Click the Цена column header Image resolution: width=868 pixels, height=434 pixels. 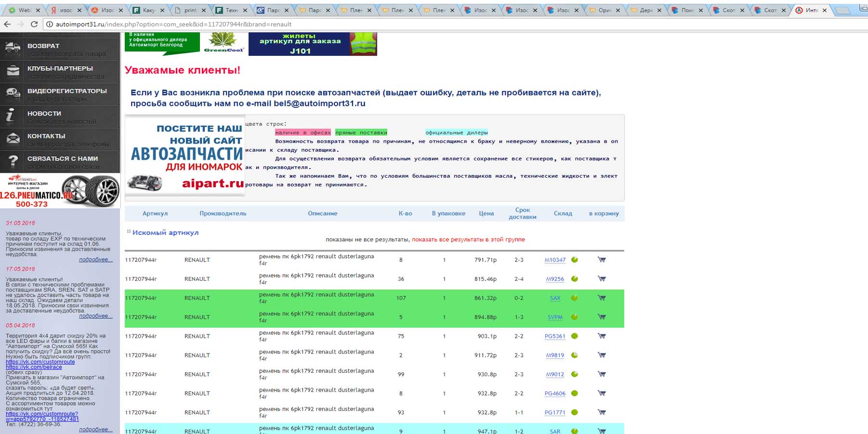click(486, 213)
